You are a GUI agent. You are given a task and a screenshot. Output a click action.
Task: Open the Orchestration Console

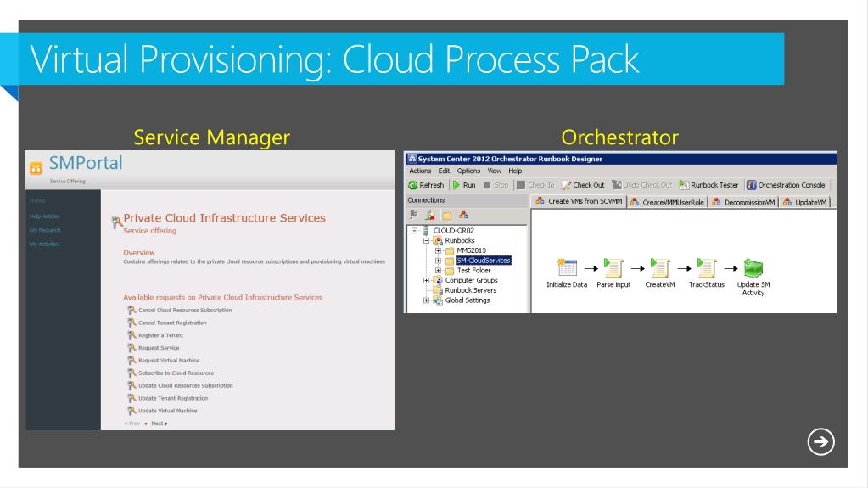(786, 185)
